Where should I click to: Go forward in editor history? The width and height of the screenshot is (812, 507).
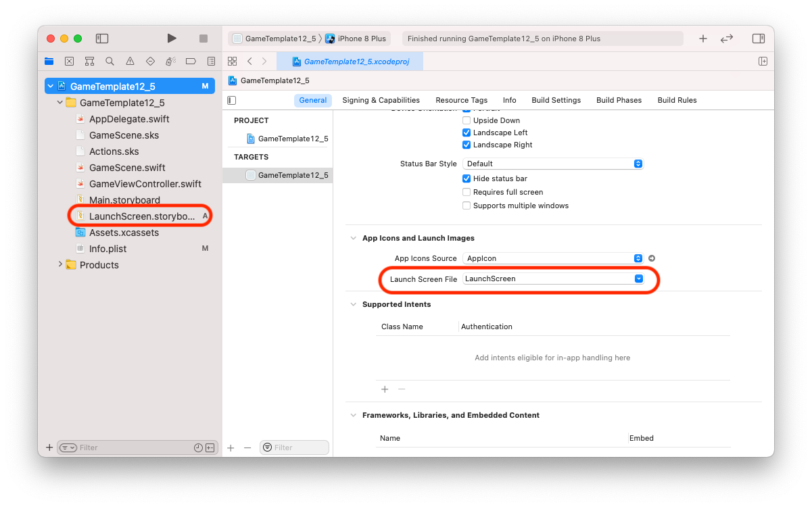click(x=264, y=61)
